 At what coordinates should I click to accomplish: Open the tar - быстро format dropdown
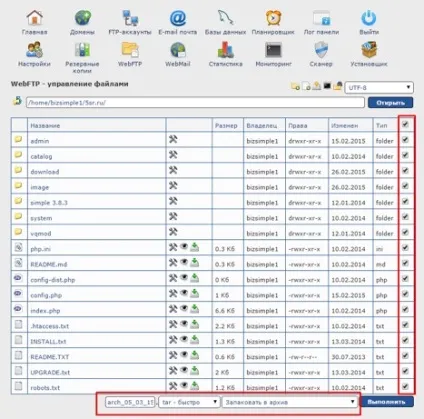pos(189,402)
